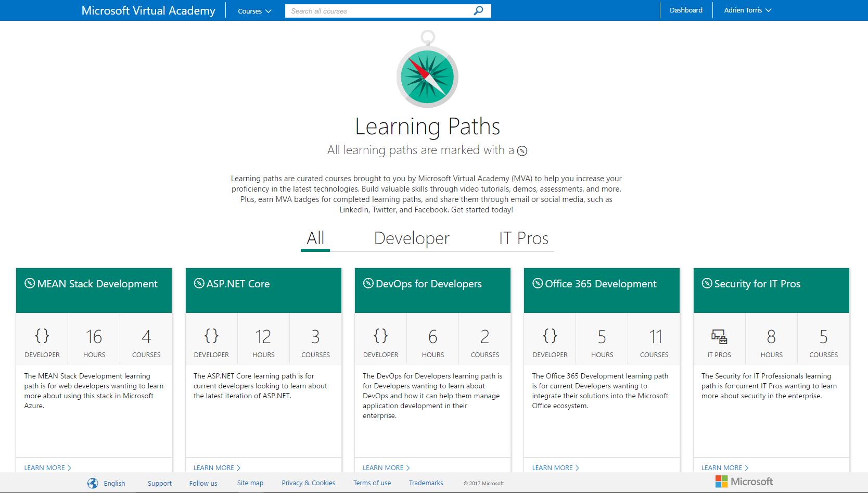Click compass icon on DevOps for Developers card
The height and width of the screenshot is (493, 868).
(368, 283)
